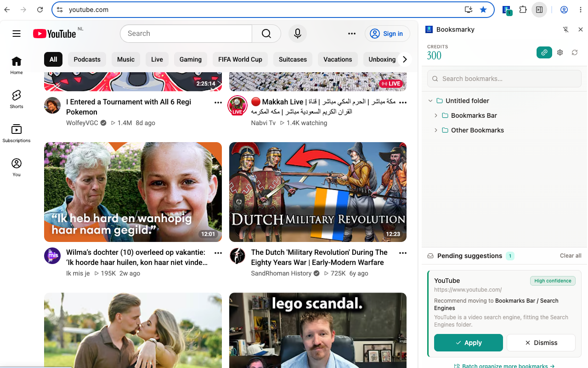The height and width of the screenshot is (368, 588).
Task: View site information icon left of the URL
Action: tap(60, 10)
